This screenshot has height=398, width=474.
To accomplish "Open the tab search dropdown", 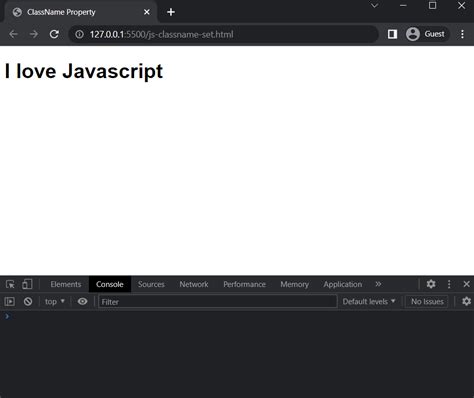I will [x=375, y=5].
